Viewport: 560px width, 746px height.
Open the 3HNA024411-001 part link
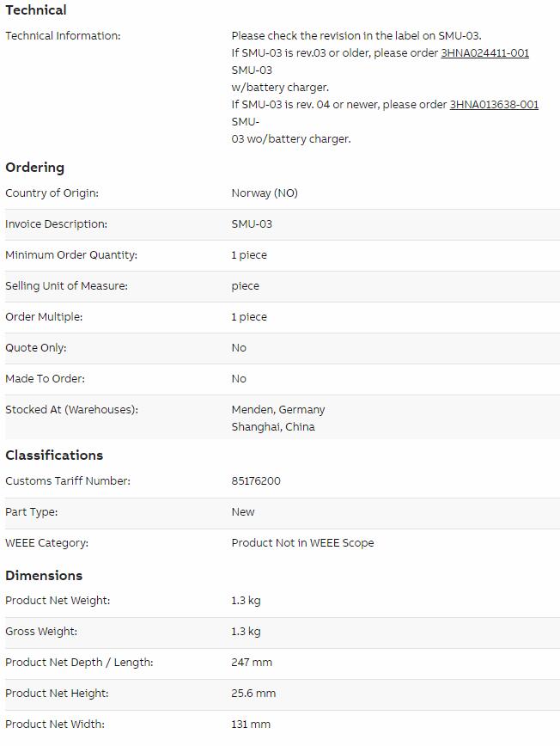point(485,52)
